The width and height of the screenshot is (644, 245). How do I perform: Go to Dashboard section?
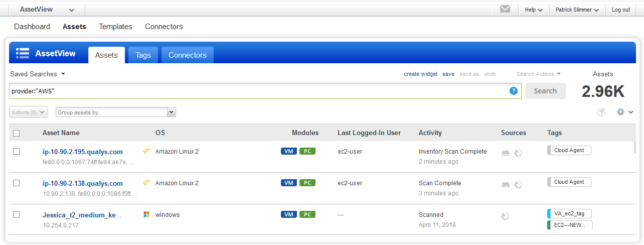click(32, 27)
